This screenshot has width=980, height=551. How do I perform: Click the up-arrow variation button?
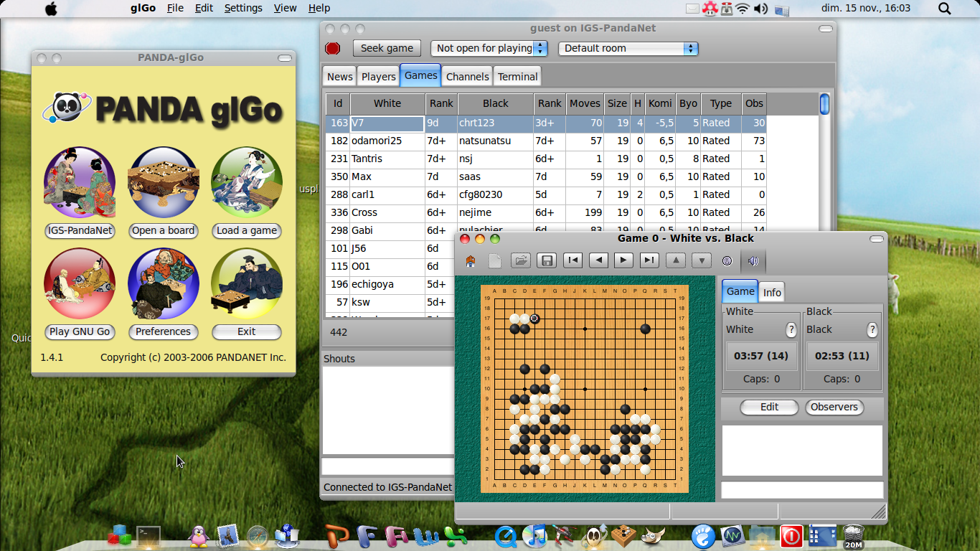tap(675, 260)
